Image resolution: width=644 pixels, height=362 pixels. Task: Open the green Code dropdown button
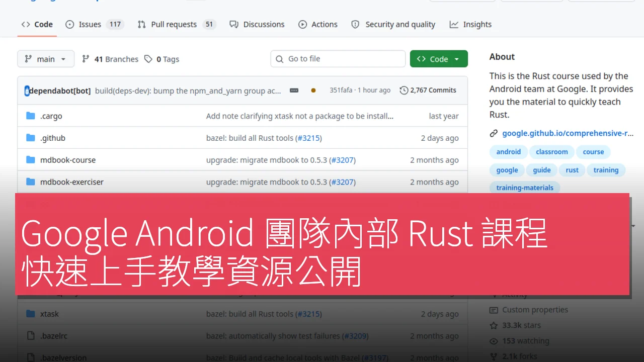coord(439,59)
